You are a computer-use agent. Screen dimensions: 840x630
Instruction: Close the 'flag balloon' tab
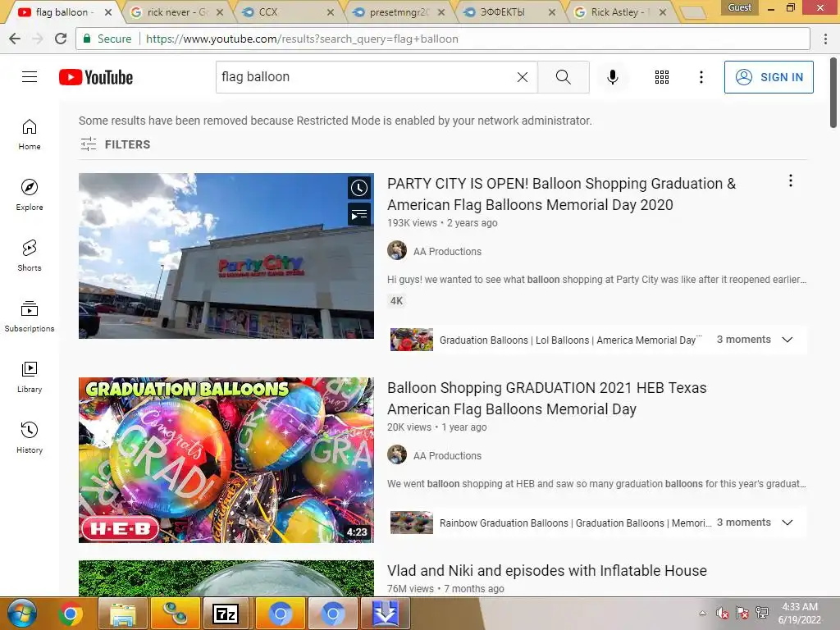108,11
